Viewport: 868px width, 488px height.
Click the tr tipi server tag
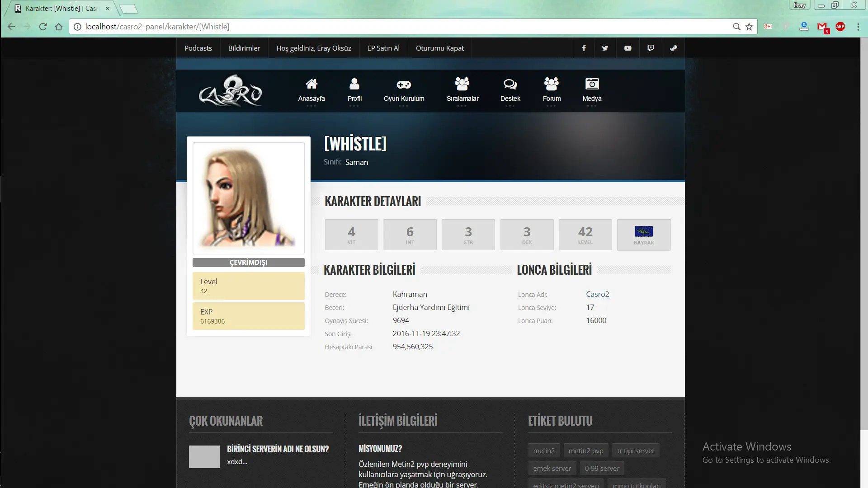pos(636,450)
